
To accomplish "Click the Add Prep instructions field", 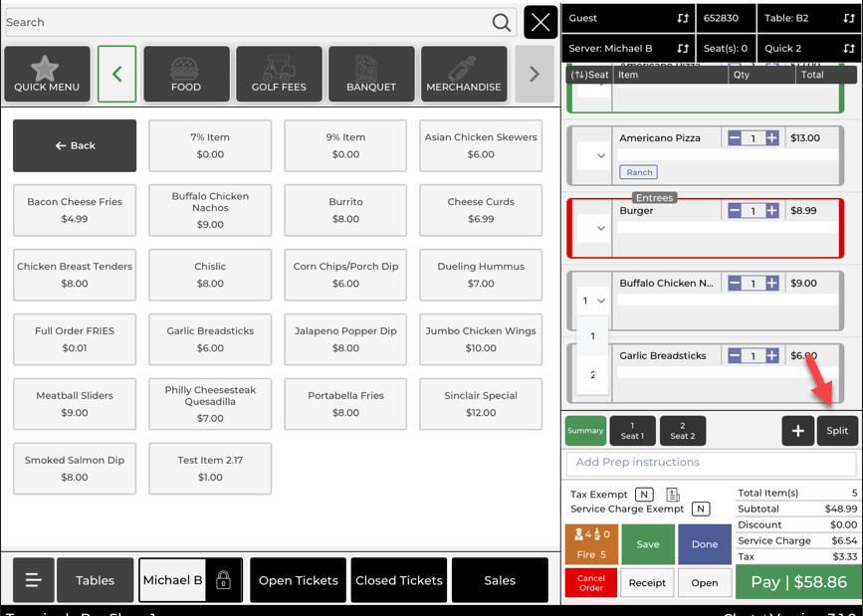I will point(711,463).
